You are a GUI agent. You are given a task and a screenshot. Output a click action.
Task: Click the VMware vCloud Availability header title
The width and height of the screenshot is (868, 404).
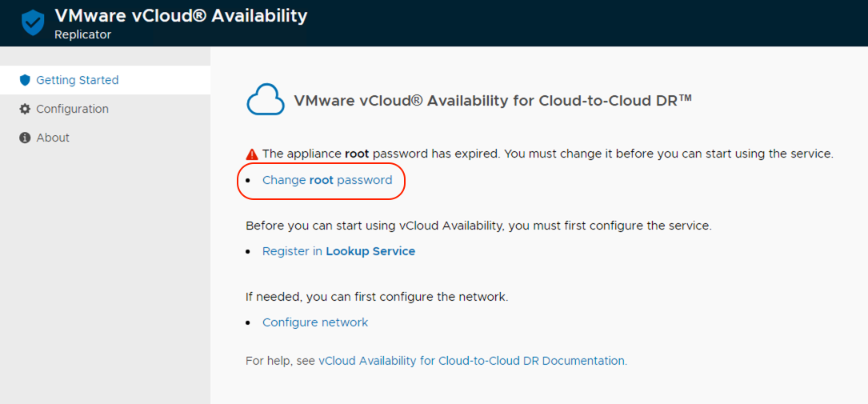click(181, 15)
